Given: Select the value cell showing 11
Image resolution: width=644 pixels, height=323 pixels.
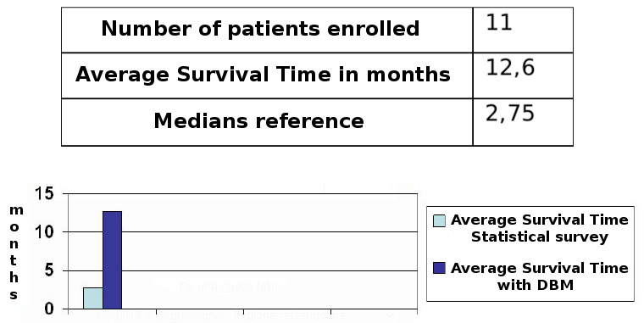Looking at the screenshot, I should coord(523,30).
